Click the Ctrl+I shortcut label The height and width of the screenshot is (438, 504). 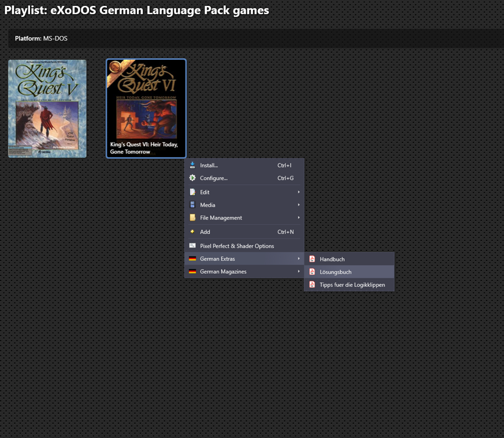[x=285, y=165]
